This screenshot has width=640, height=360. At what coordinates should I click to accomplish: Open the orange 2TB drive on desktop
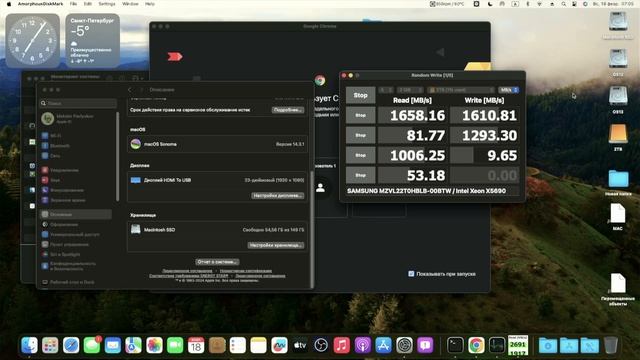(618, 135)
